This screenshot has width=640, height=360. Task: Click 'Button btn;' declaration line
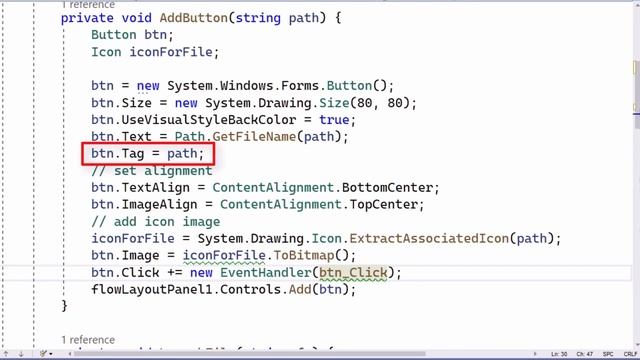point(132,35)
